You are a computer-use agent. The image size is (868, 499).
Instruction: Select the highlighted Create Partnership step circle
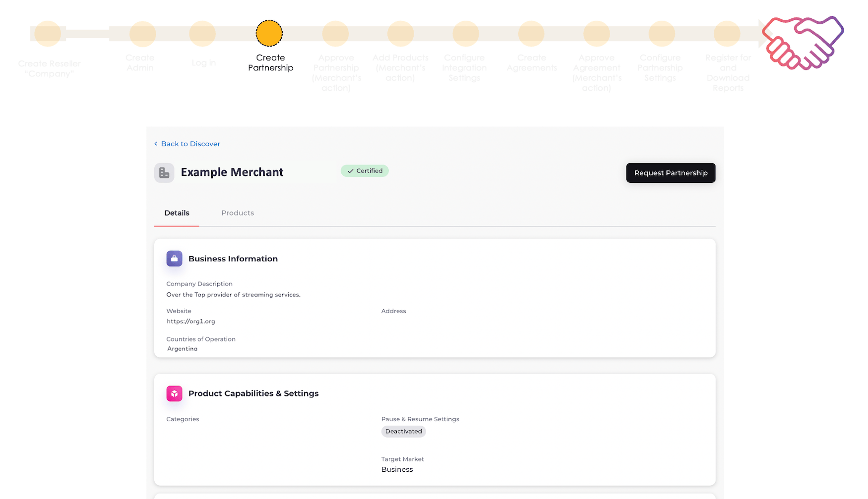click(x=269, y=33)
